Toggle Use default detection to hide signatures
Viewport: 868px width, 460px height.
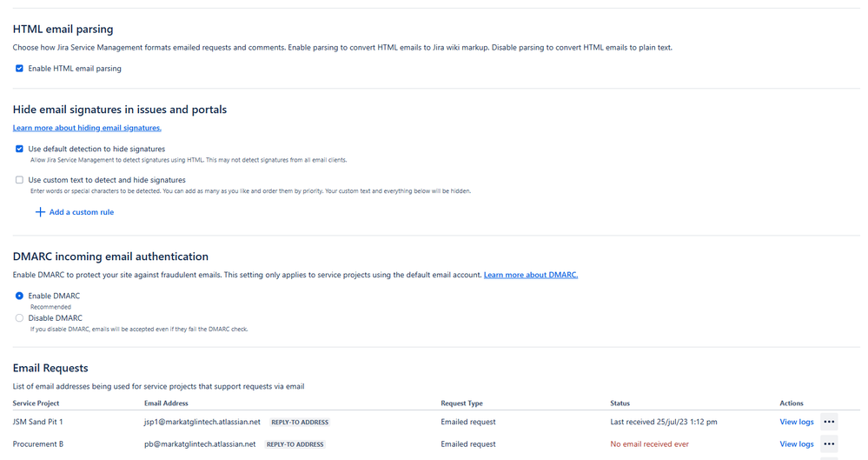pos(19,149)
